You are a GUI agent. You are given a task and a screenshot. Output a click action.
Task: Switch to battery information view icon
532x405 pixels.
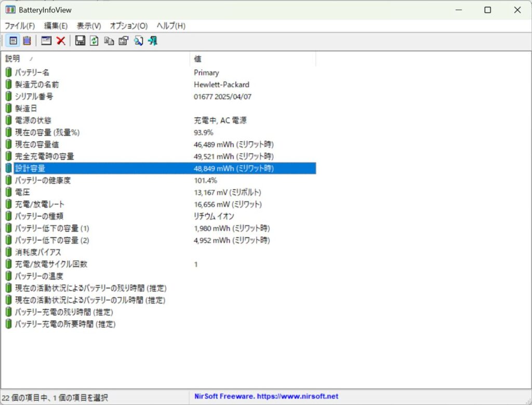point(14,41)
